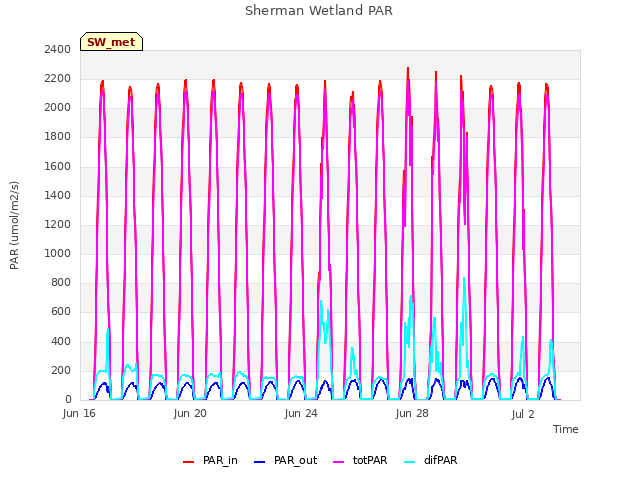Screen dimensions: 640x480
Task: Click the 2200 y-axis tick label
Action: point(58,78)
